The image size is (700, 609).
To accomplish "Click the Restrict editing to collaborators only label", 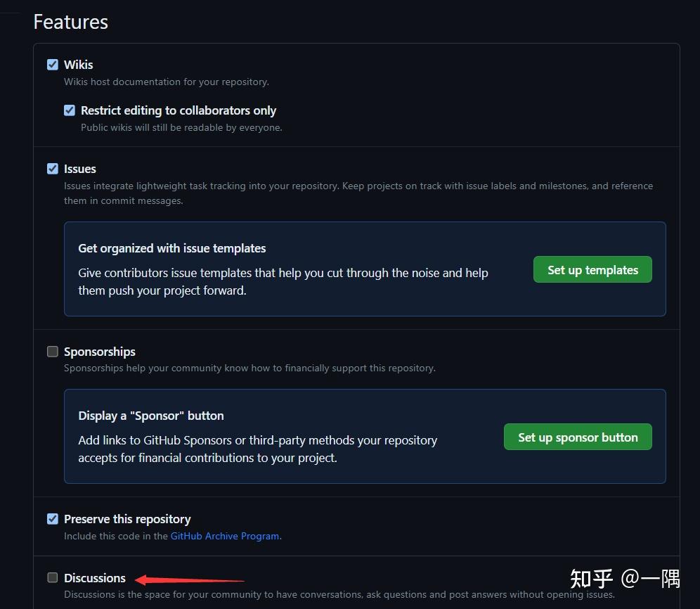I will click(179, 110).
